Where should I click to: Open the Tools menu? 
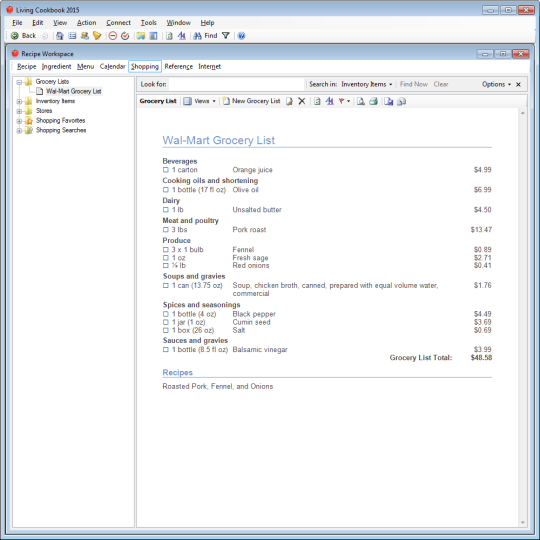tap(148, 23)
